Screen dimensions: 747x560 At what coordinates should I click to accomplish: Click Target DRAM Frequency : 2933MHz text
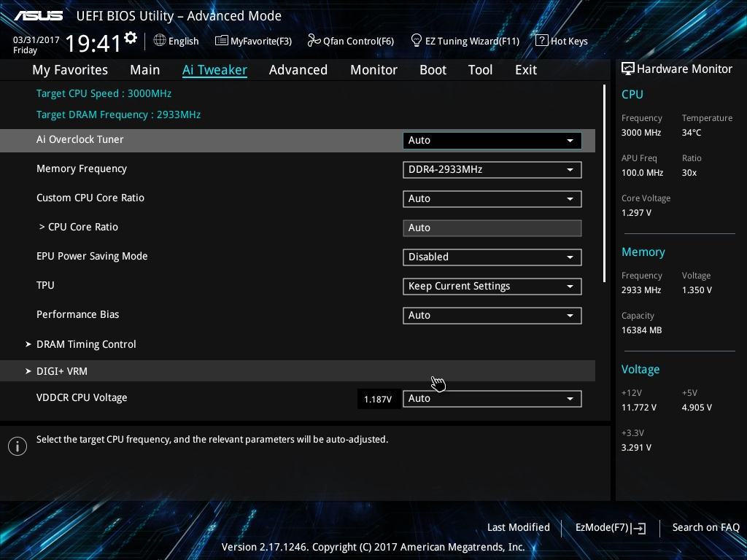pyautogui.click(x=119, y=114)
